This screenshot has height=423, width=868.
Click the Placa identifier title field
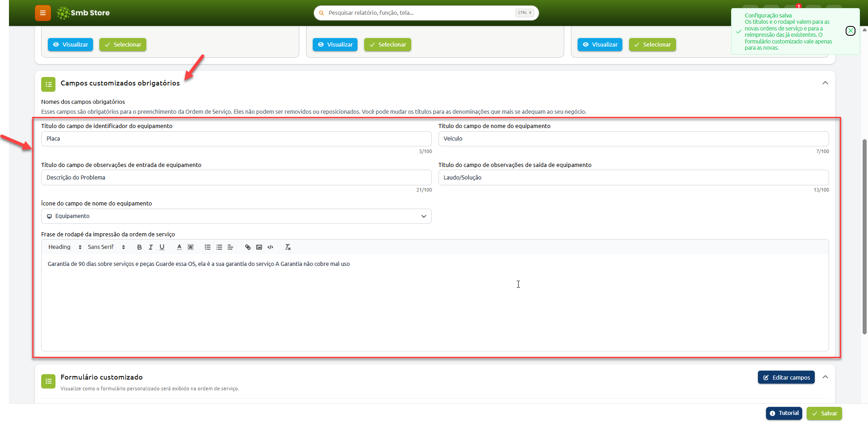pyautogui.click(x=236, y=139)
